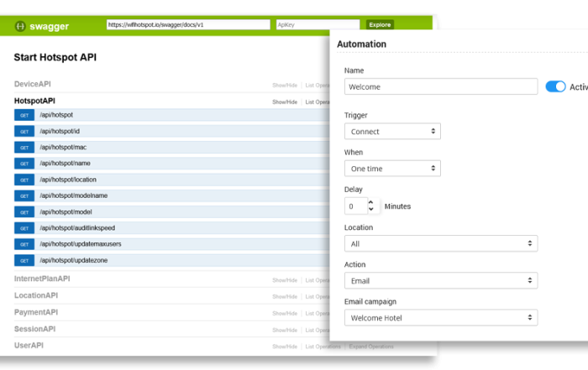Open the /api/hotspot/model endpoint path
The width and height of the screenshot is (588, 370).
pos(66,211)
